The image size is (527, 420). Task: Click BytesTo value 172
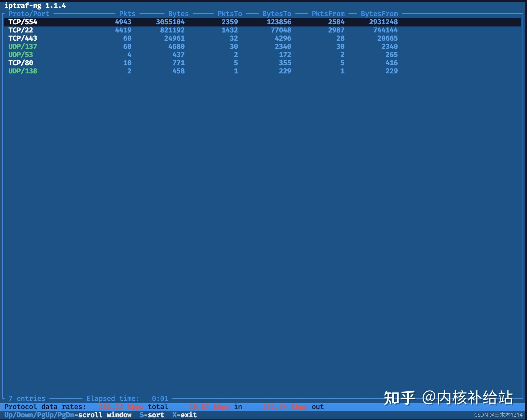click(x=285, y=55)
